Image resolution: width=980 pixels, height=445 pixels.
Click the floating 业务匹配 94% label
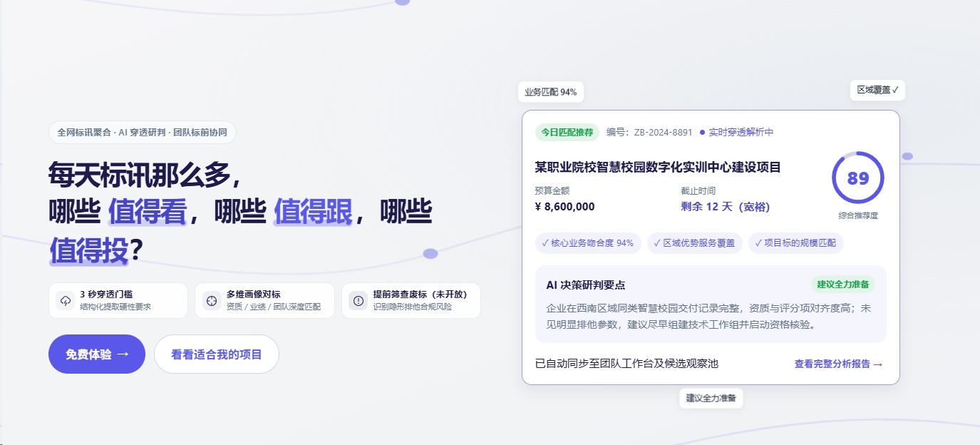coord(551,92)
